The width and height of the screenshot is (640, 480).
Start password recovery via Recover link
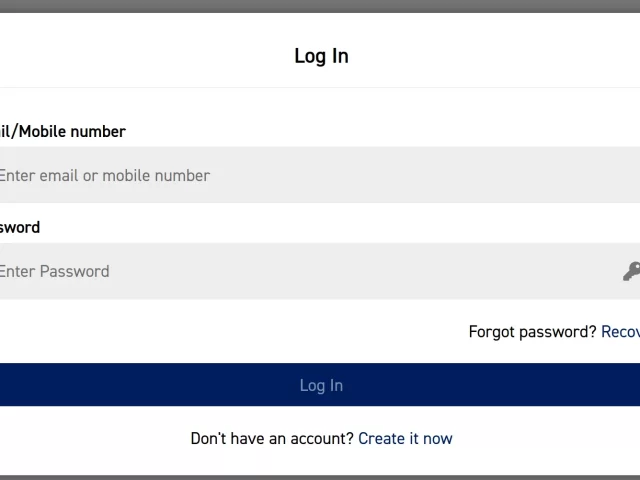[x=620, y=331]
